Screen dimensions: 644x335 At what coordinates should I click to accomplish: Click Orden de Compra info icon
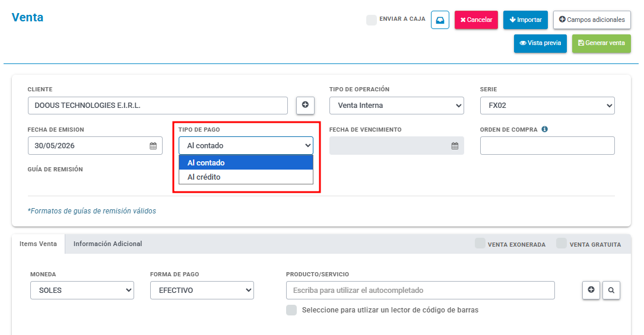point(545,129)
